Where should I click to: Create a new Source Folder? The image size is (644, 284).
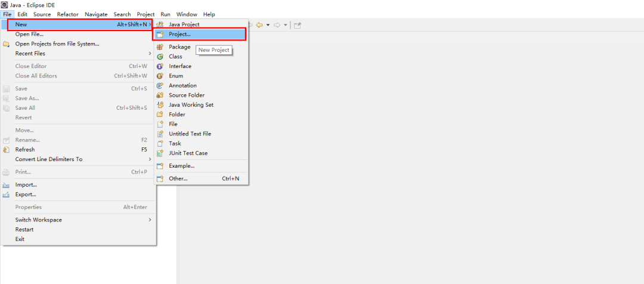point(201,95)
